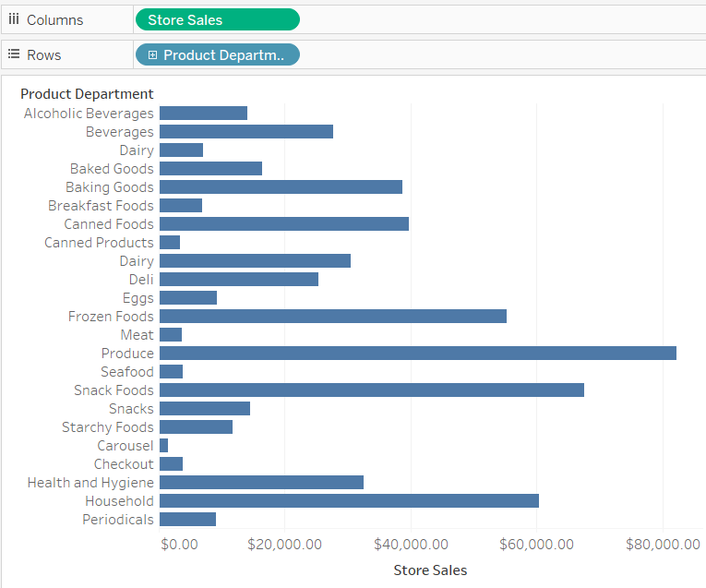Click the Rows shelf label
The width and height of the screenshot is (706, 588).
43,55
